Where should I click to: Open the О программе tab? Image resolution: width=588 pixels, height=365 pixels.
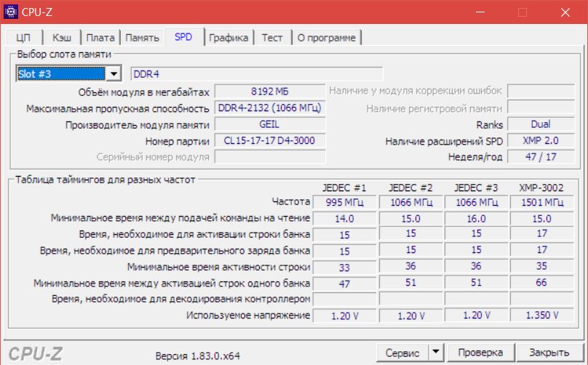click(327, 38)
